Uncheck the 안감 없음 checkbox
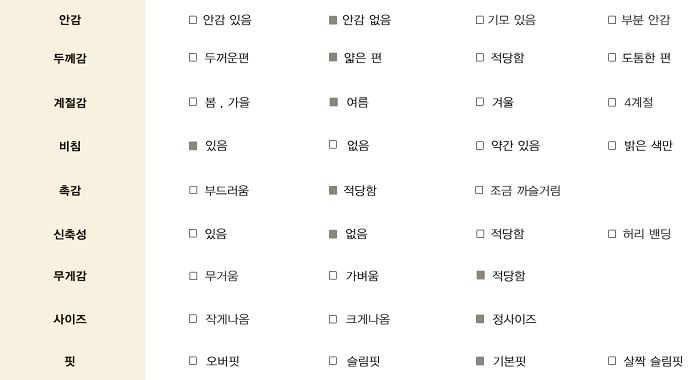This screenshot has height=380, width=700. pyautogui.click(x=333, y=20)
